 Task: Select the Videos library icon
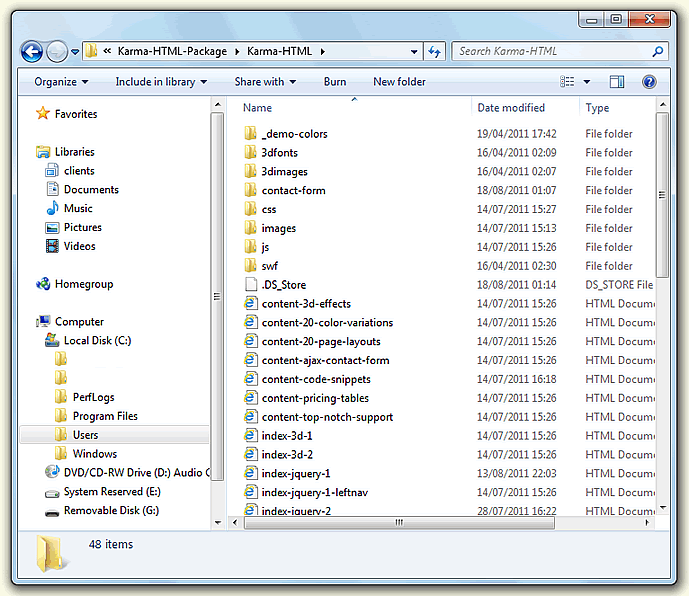(x=52, y=246)
